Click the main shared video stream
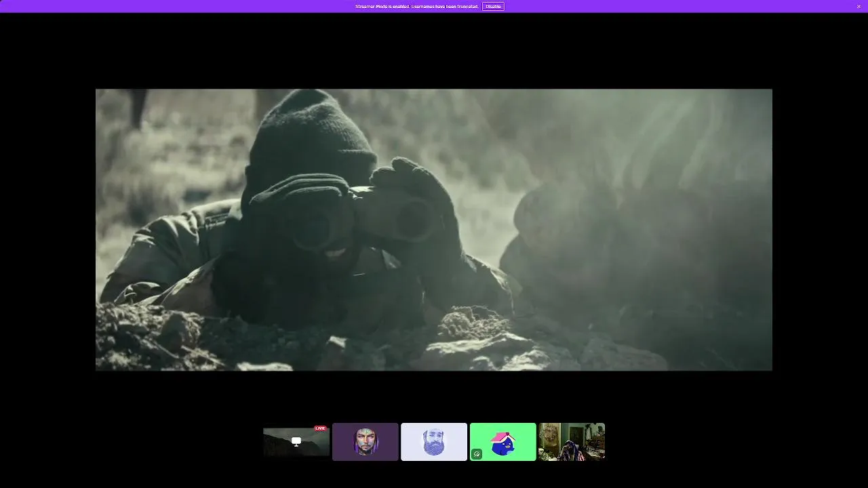The width and height of the screenshot is (868, 488). [434, 230]
